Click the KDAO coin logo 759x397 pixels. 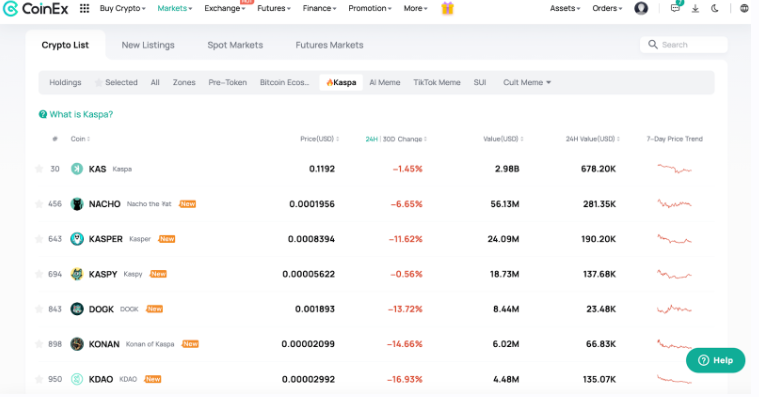coord(77,379)
